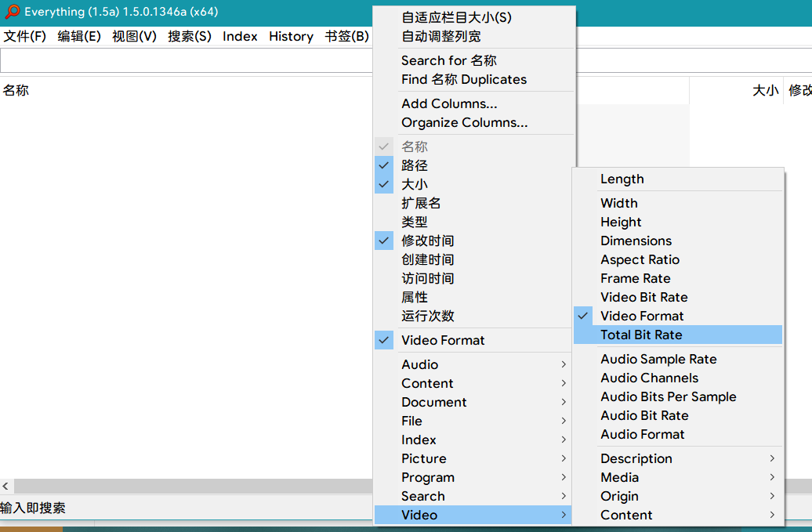The width and height of the screenshot is (812, 532).
Task: Enable the Frame Rate column
Action: tap(635, 278)
